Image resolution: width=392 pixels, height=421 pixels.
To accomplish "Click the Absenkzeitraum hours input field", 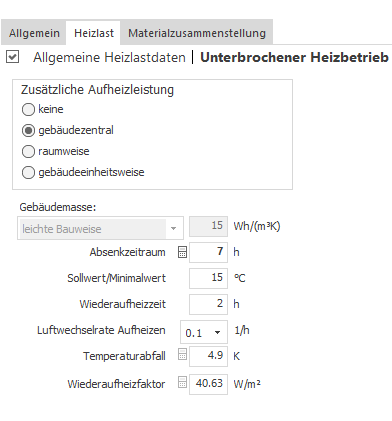I will pyautogui.click(x=208, y=252).
